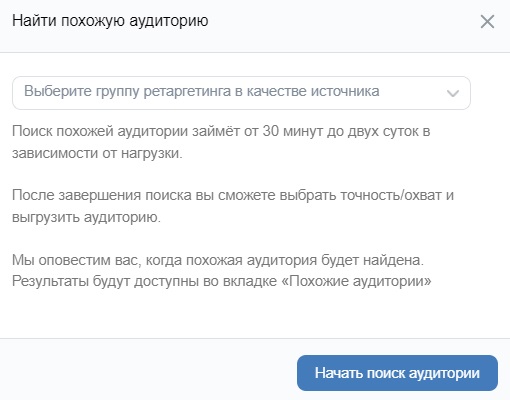
Task: Click «Начать поиск аудитории» button
Action: click(x=397, y=373)
